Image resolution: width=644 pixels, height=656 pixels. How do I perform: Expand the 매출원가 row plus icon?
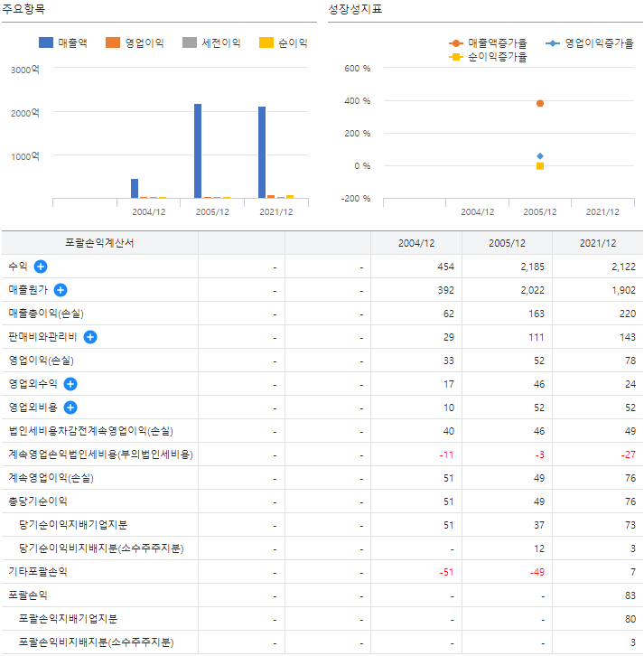[61, 290]
